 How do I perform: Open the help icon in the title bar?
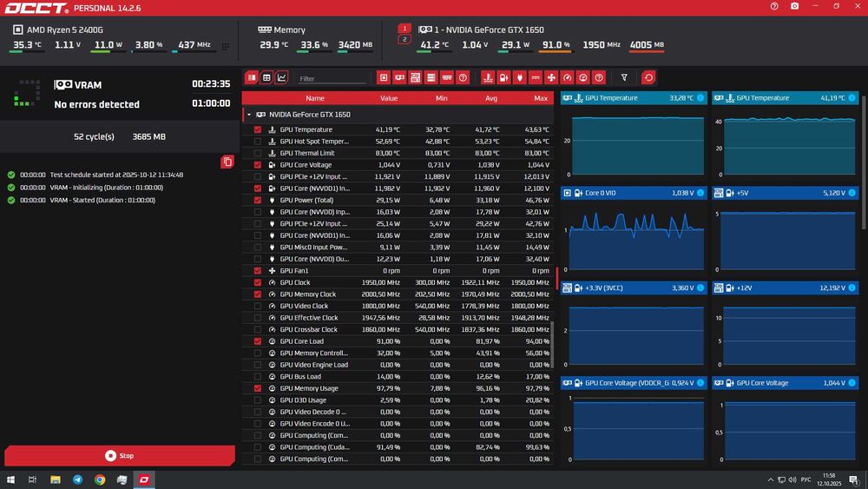click(774, 6)
